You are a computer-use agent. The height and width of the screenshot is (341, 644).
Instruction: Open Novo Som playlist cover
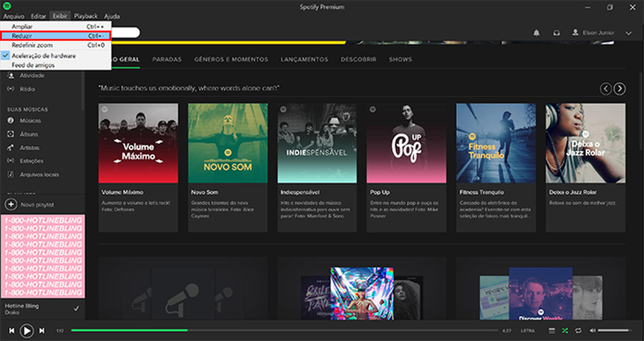point(228,143)
